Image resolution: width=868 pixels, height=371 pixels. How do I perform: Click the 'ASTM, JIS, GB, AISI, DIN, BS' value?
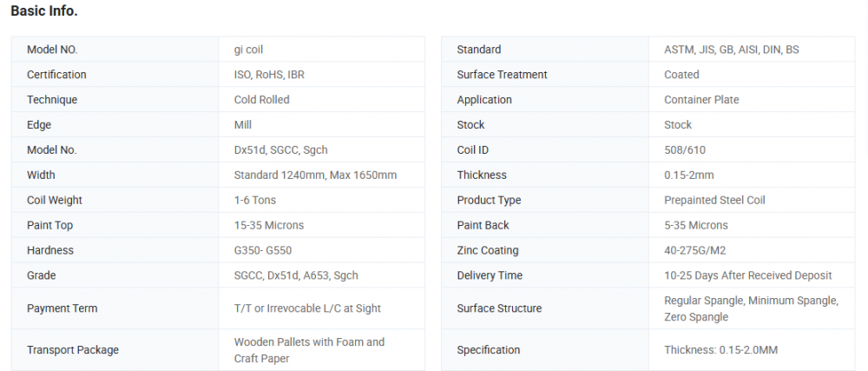click(x=731, y=50)
